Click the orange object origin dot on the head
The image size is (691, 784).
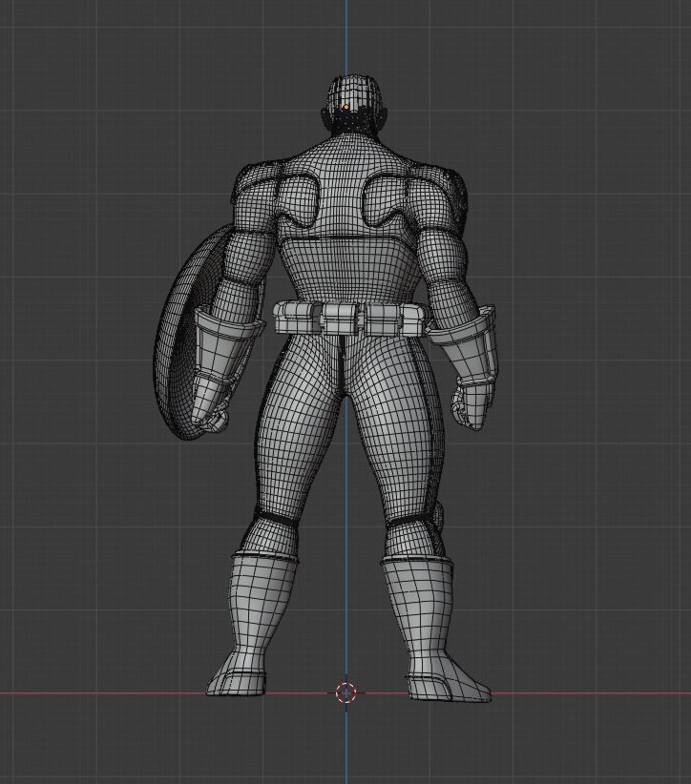click(345, 107)
